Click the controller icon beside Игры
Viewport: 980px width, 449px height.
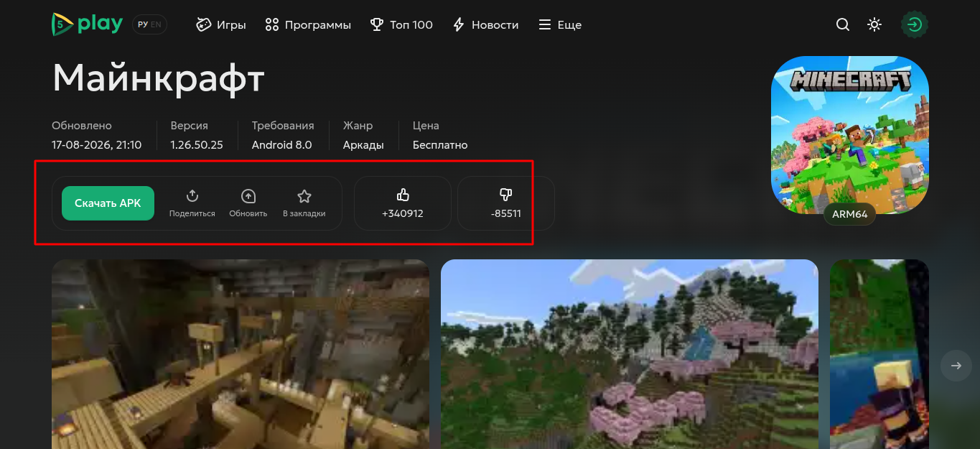tap(204, 24)
